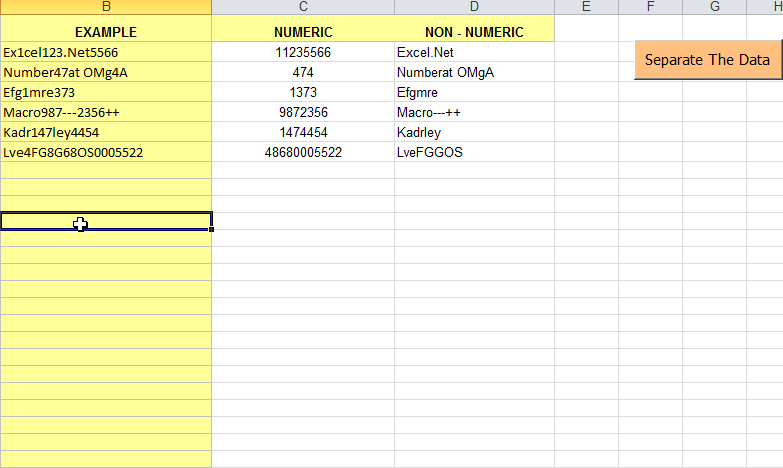Select cell containing Efgmre
This screenshot has height=468, width=783.
(x=474, y=92)
